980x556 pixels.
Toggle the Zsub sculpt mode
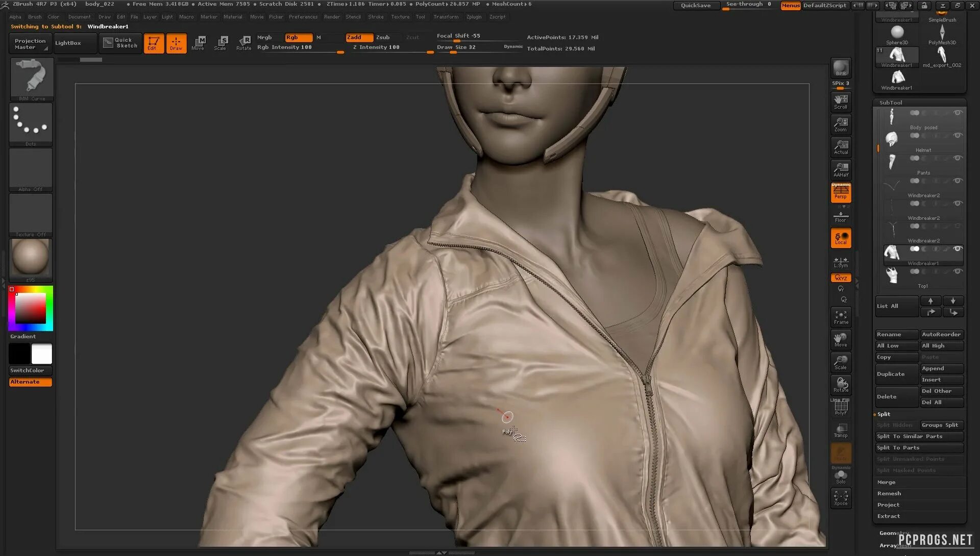click(x=383, y=37)
